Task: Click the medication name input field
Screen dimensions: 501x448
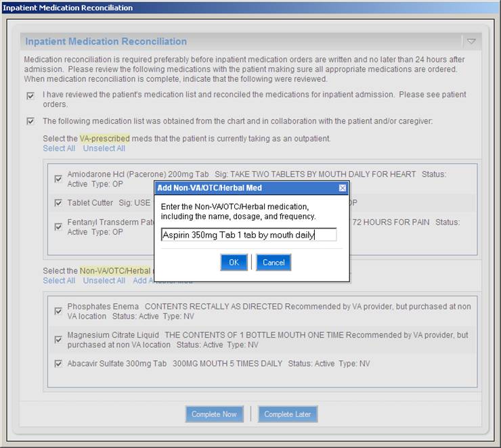Action: tap(248, 235)
